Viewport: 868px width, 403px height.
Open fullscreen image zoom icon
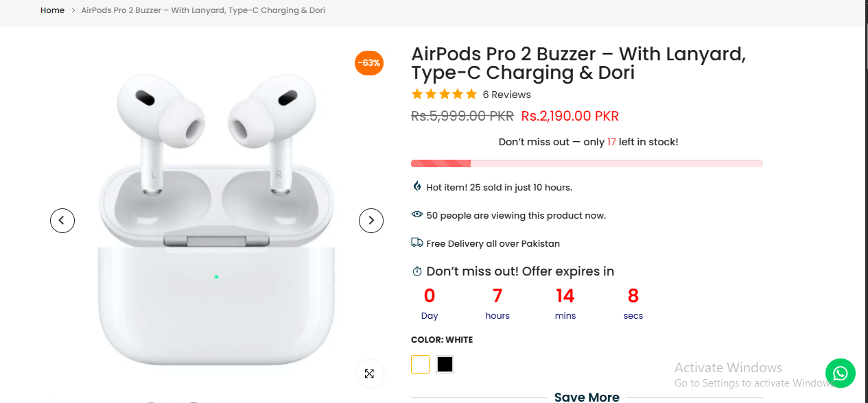369,374
